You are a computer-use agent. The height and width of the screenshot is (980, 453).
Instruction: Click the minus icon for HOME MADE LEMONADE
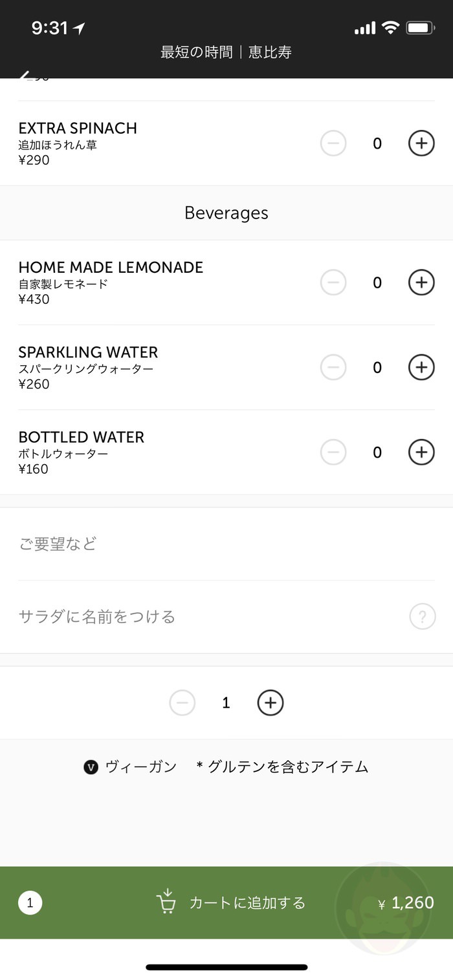pos(333,282)
